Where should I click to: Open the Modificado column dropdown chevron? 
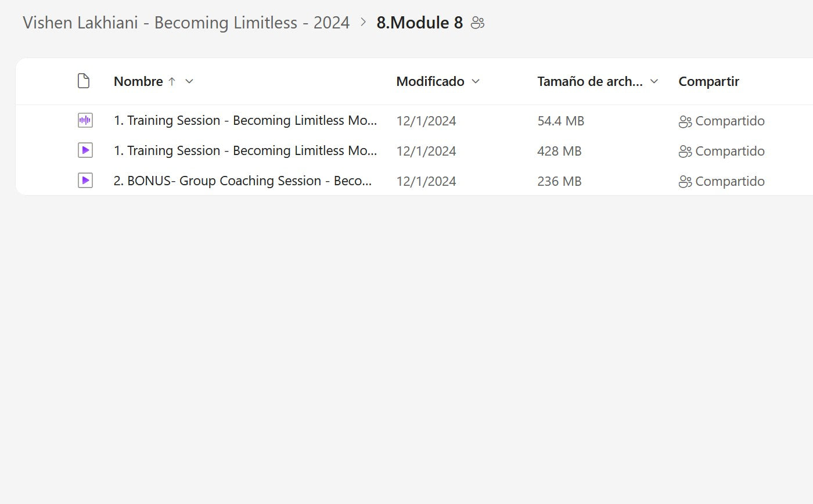pos(476,81)
